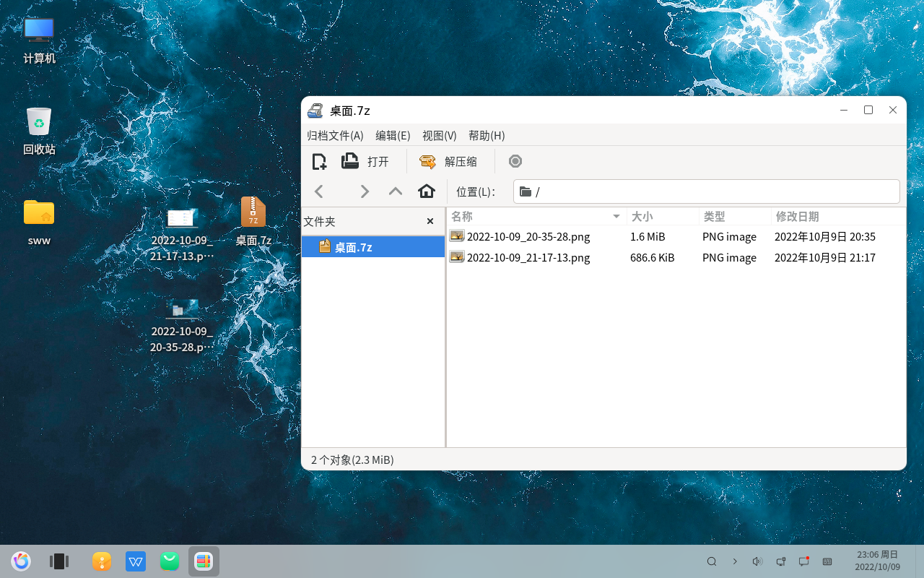Open the 归档文件(A) menu
924x578 pixels.
pyautogui.click(x=335, y=135)
